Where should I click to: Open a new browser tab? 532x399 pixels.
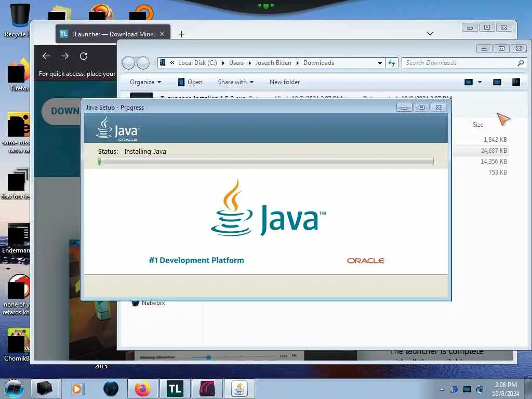[x=181, y=34]
